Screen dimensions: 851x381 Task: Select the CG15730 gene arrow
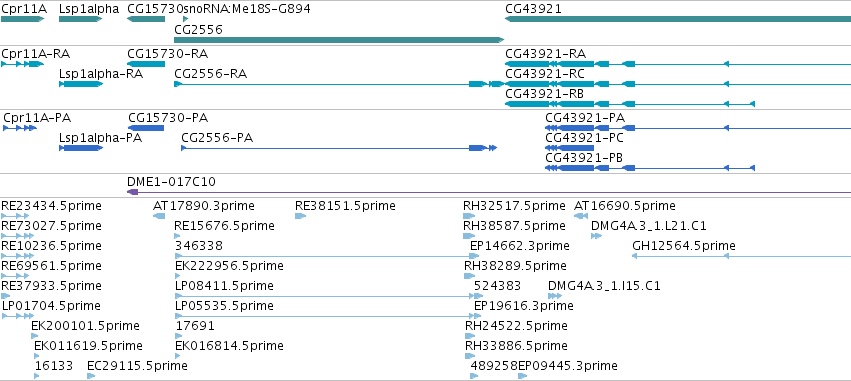tap(145, 19)
